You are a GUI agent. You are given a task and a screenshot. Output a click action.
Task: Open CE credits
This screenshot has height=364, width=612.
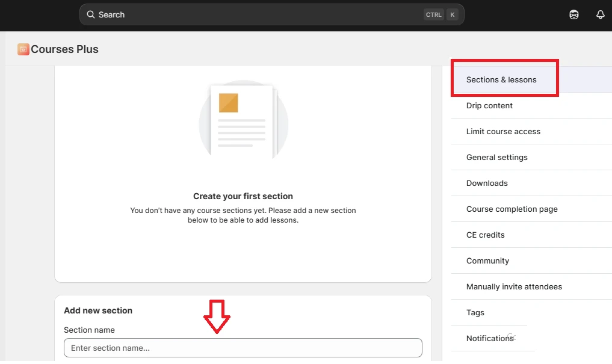pos(485,235)
